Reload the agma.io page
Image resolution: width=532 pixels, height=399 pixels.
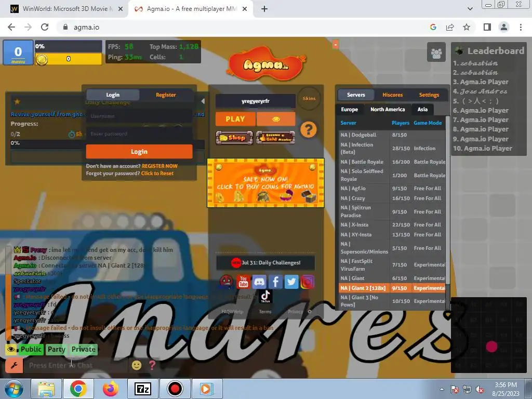click(x=45, y=27)
